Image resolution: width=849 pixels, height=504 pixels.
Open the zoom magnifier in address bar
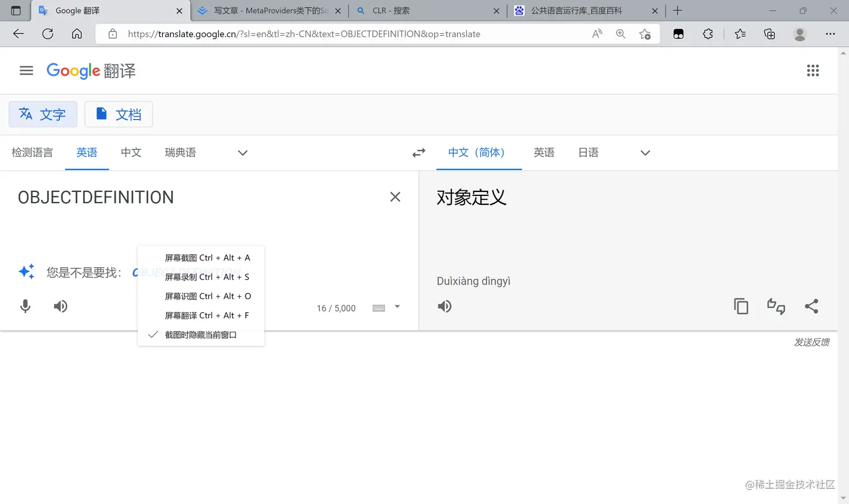click(620, 34)
